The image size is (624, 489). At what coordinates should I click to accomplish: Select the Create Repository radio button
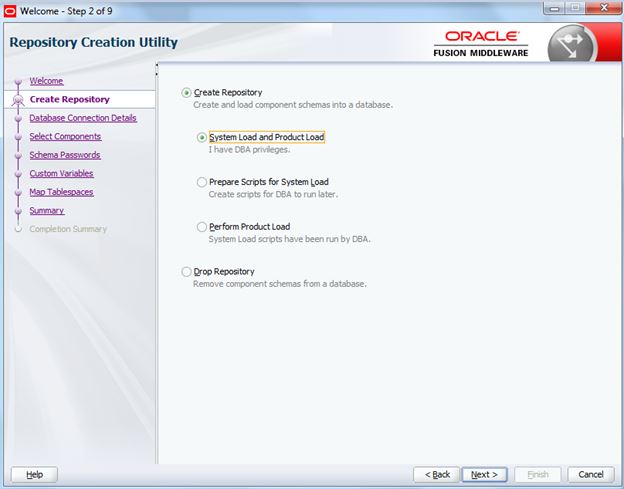tap(186, 93)
